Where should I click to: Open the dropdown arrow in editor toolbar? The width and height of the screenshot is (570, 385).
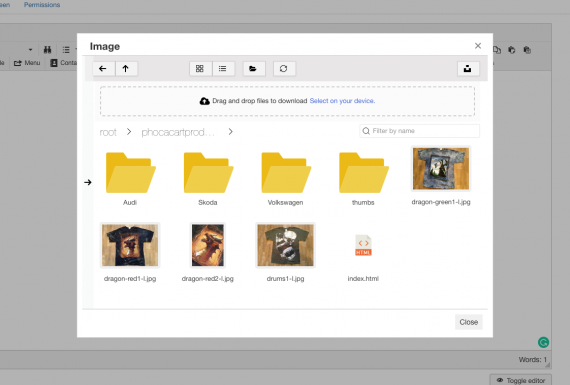tap(31, 49)
